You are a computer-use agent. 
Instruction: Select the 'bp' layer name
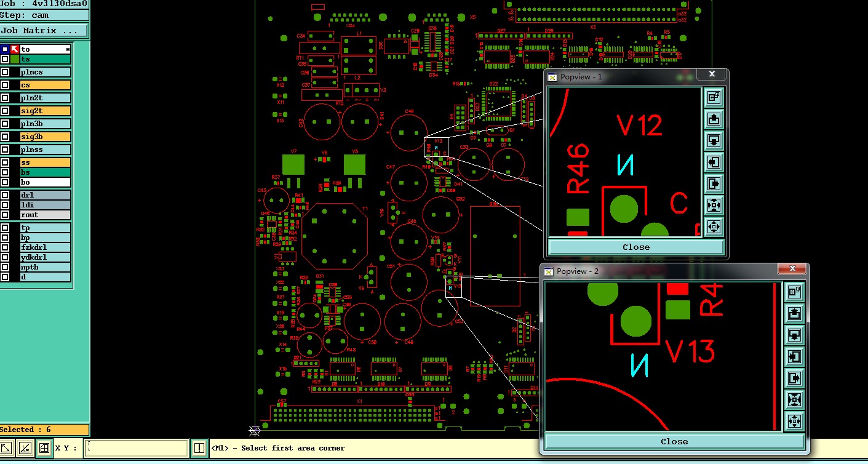(x=45, y=238)
